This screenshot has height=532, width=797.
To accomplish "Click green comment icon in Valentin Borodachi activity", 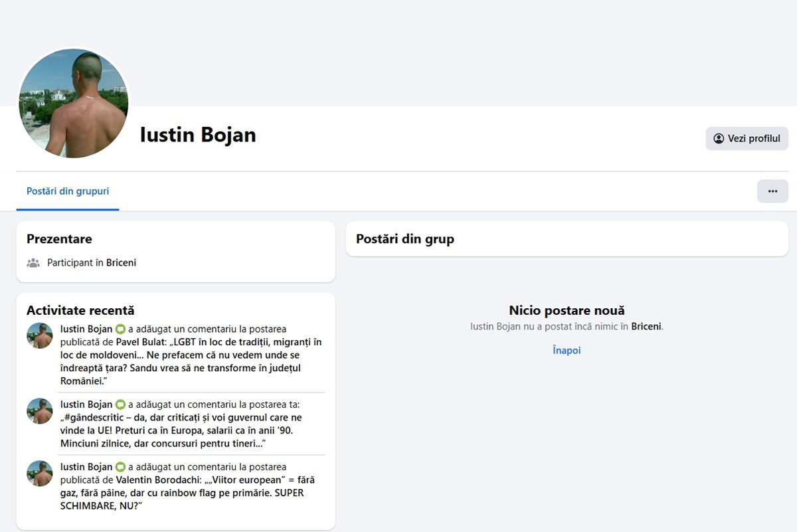I will pyautogui.click(x=120, y=467).
